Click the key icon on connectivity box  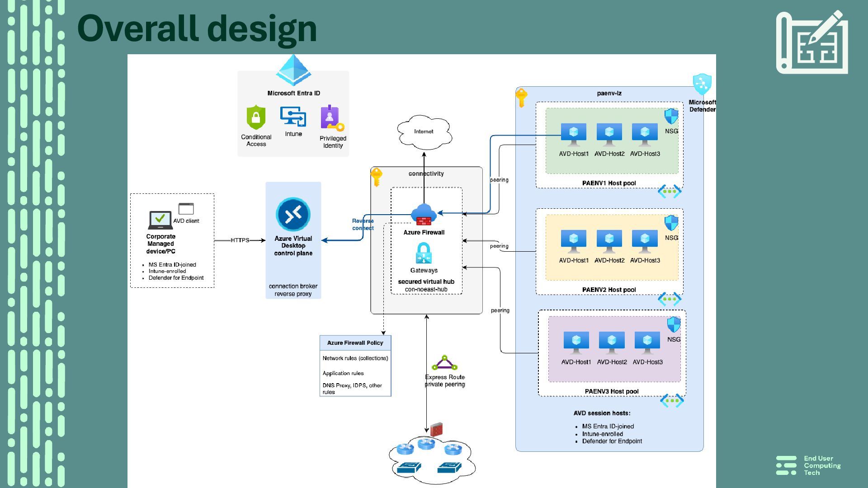point(376,177)
